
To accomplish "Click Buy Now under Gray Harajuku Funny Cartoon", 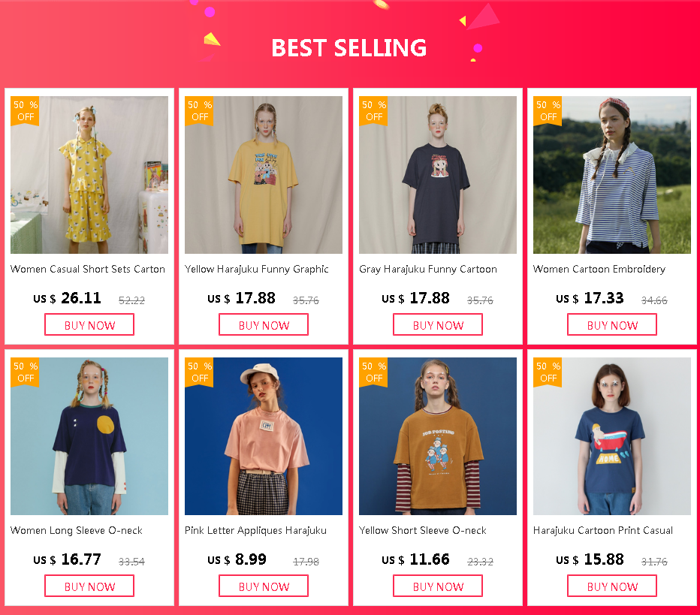I will (437, 324).
